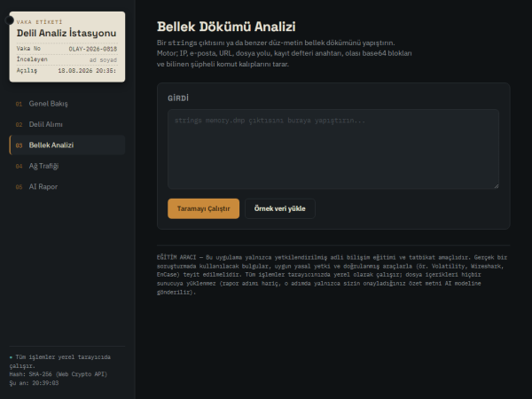Click the 04 badge beside Ağ Trafiği
Viewport: 532px width, 399px height.
[19, 167]
